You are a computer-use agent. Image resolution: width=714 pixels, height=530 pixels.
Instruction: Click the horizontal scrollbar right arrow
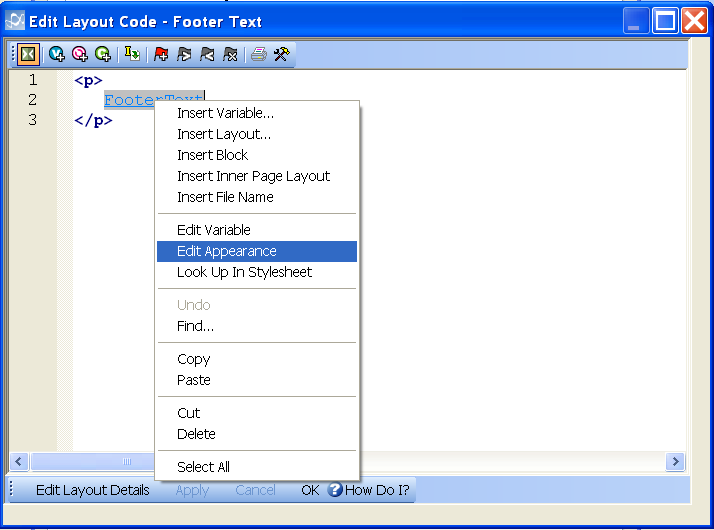(x=676, y=461)
